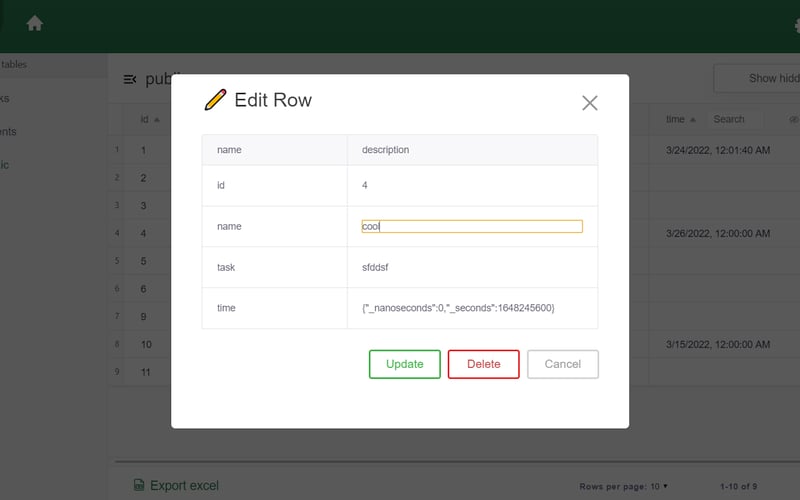This screenshot has height=500, width=800.
Task: Close the Edit Row dialog with X
Action: [x=590, y=103]
